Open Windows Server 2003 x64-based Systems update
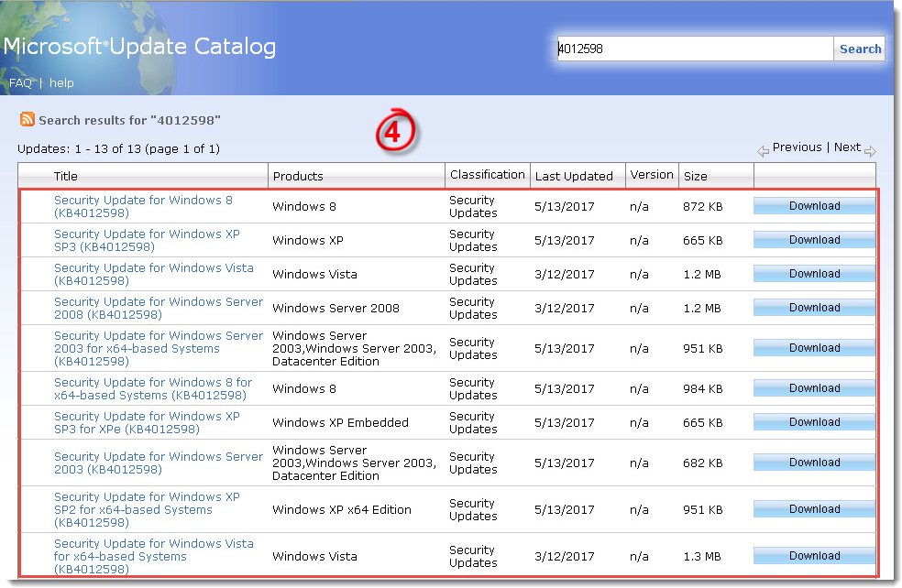This screenshot has height=588, width=902. pyautogui.click(x=159, y=348)
